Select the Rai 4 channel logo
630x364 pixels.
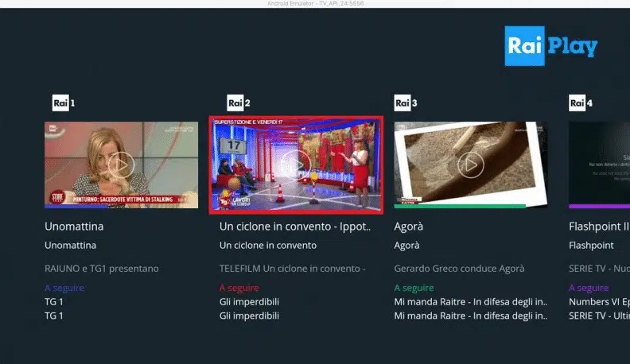pyautogui.click(x=581, y=103)
